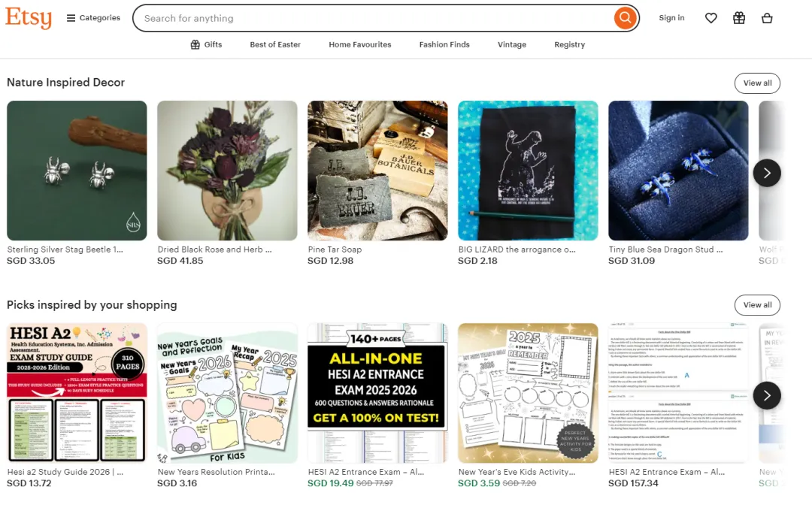The image size is (812, 505).
Task: Open Tiny Blue Sea Dragon Stud listing image
Action: tap(678, 171)
